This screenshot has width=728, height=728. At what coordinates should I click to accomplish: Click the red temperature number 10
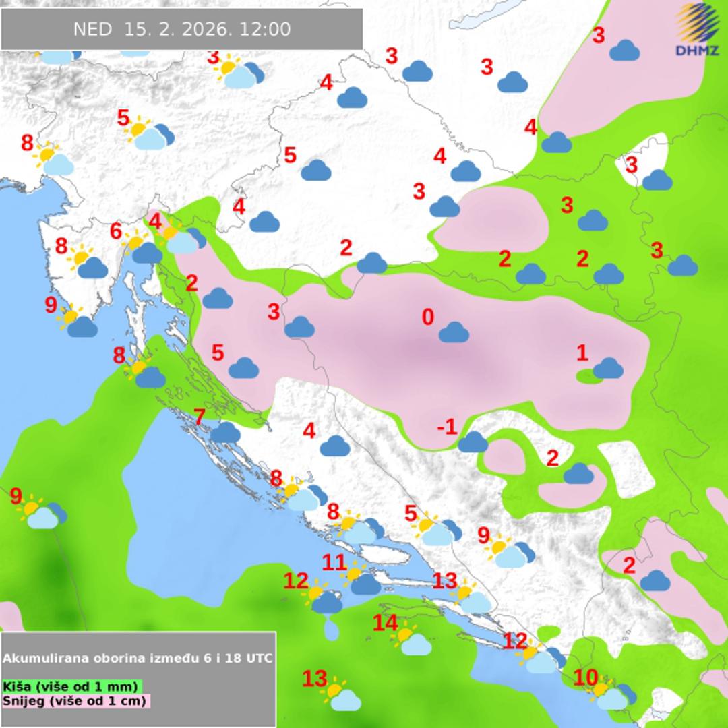pyautogui.click(x=586, y=676)
